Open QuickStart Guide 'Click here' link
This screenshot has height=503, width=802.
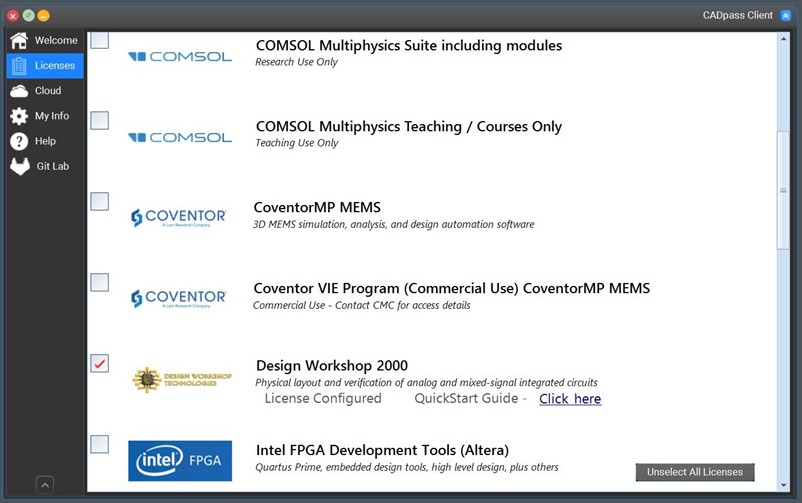tap(570, 399)
